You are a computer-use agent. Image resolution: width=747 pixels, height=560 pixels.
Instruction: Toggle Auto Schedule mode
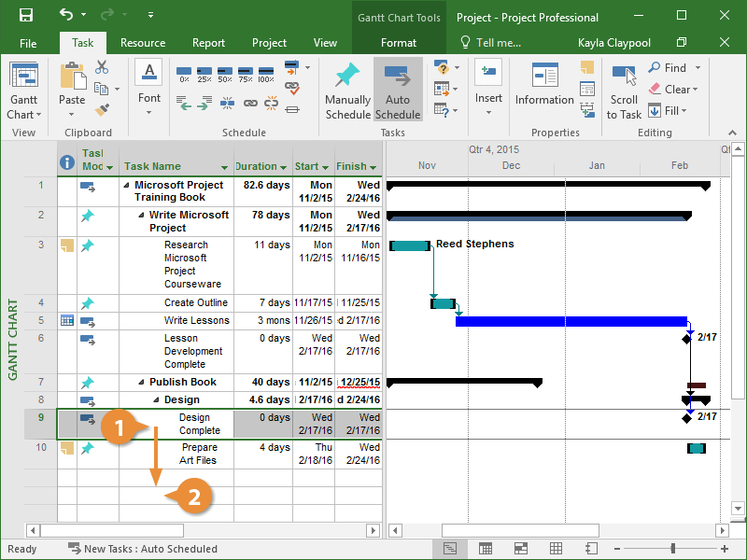click(398, 91)
